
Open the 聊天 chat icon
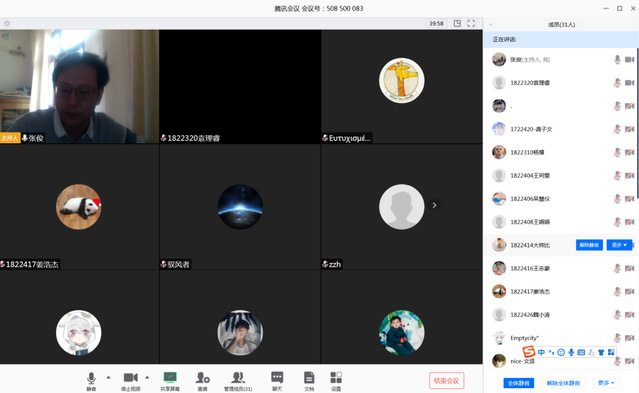(277, 381)
